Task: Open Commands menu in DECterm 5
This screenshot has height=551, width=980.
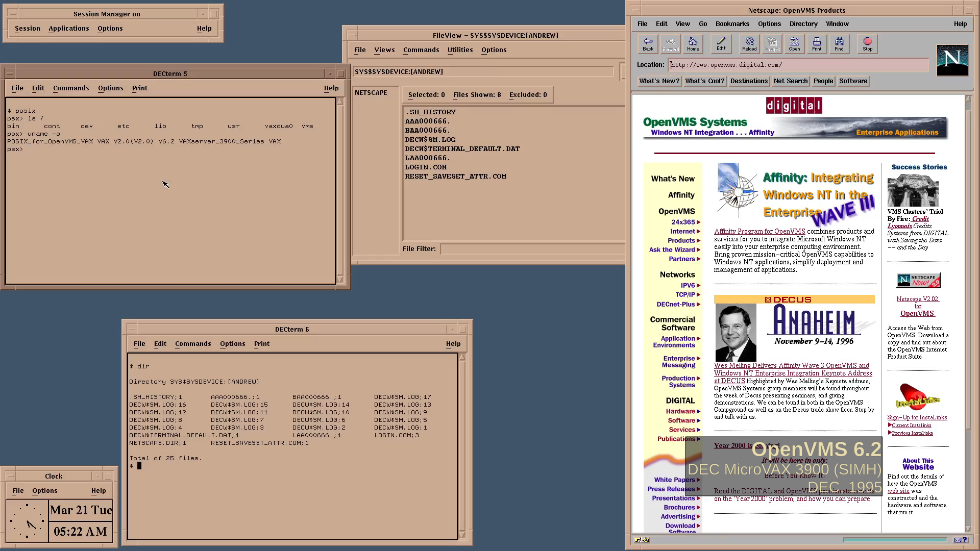Action: 71,88
